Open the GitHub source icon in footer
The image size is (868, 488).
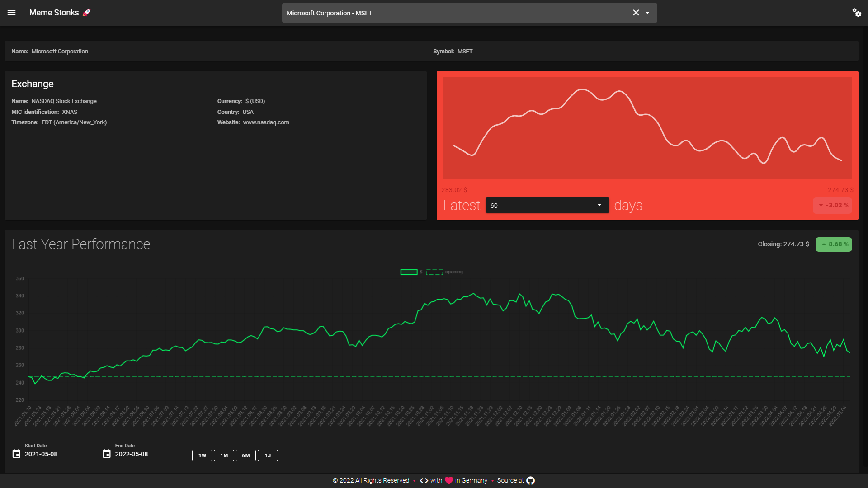[x=530, y=480]
